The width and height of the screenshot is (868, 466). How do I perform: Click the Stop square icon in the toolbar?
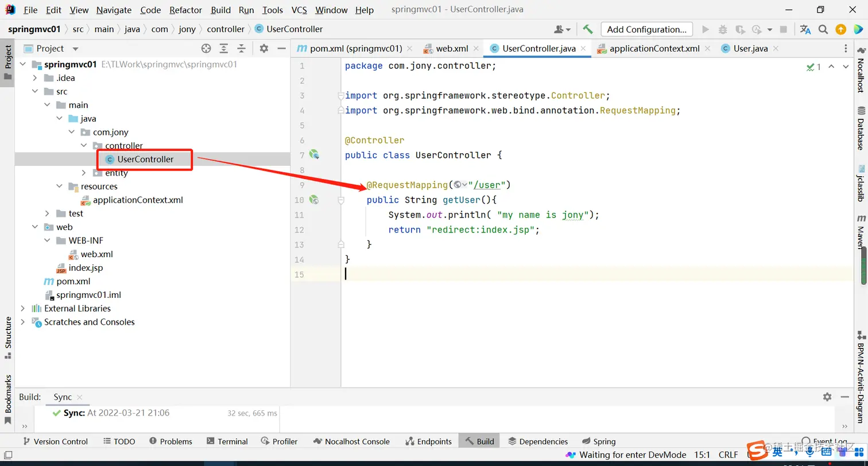(784, 29)
